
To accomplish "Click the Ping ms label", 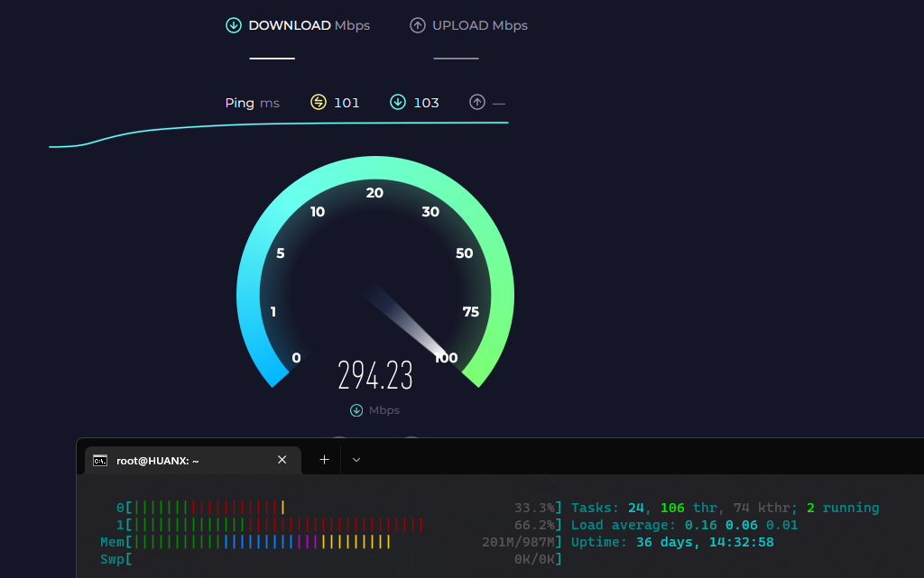I will tap(252, 103).
